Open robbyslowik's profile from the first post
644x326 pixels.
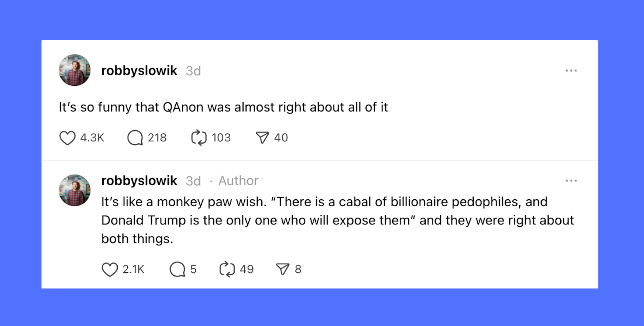pos(139,70)
